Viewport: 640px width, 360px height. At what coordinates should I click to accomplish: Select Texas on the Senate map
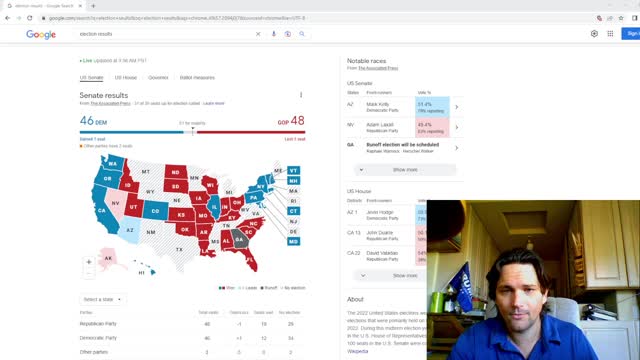pyautogui.click(x=178, y=250)
